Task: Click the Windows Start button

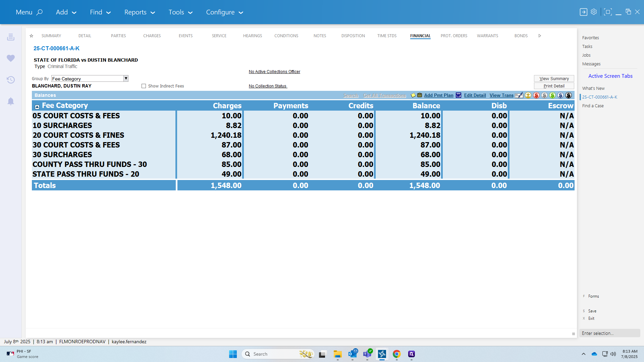Action: pos(233,354)
